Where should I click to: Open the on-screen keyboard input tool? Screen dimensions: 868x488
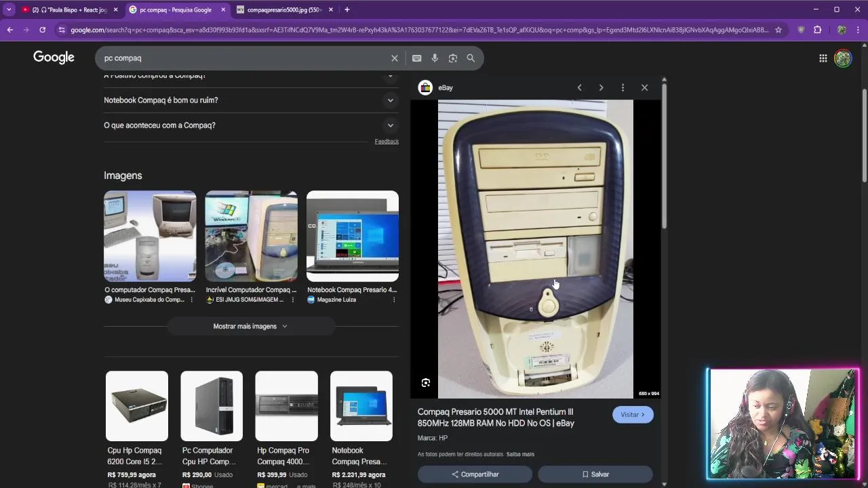(x=416, y=58)
